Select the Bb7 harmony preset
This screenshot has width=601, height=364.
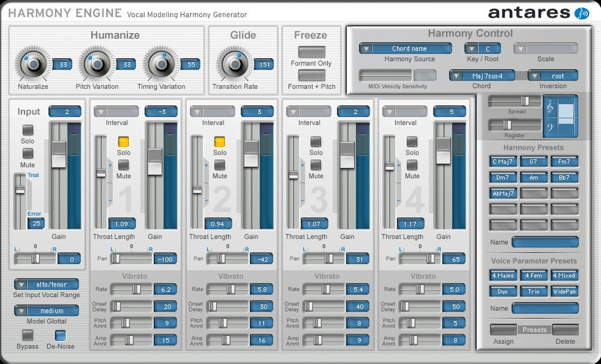click(x=564, y=178)
